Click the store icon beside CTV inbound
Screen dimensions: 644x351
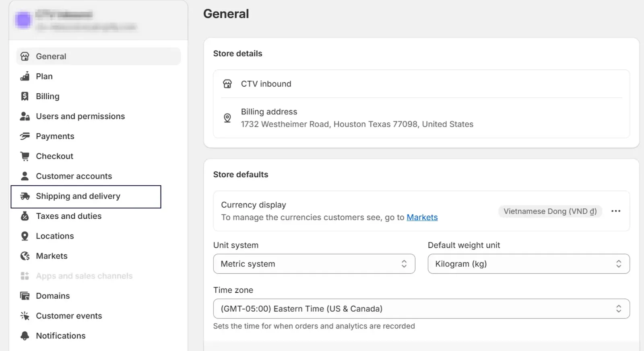click(227, 84)
